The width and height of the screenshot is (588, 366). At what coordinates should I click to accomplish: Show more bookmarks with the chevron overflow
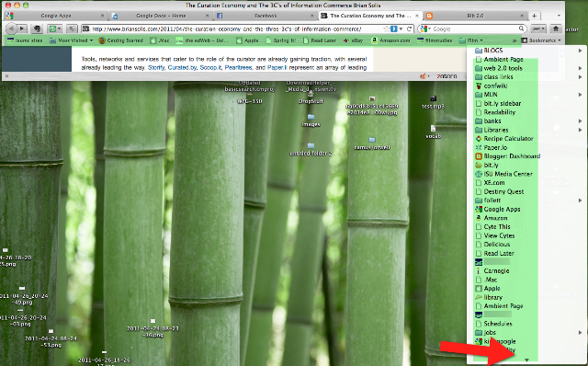pos(514,40)
